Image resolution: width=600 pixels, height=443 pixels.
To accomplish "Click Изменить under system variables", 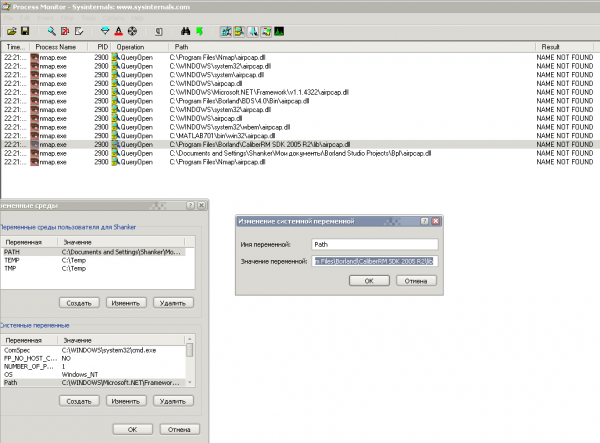I will tap(126, 401).
